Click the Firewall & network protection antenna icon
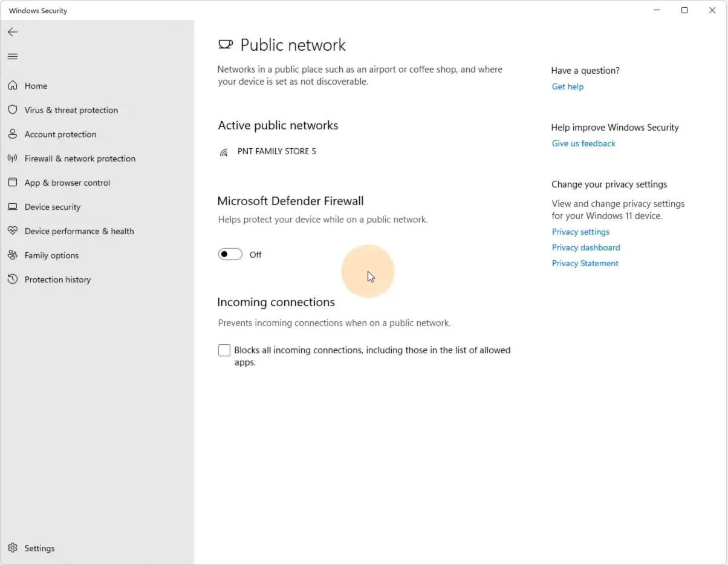728x565 pixels. (13, 158)
